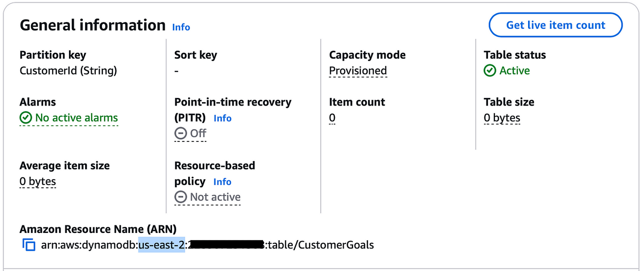Click the Item count value 0

click(x=332, y=118)
